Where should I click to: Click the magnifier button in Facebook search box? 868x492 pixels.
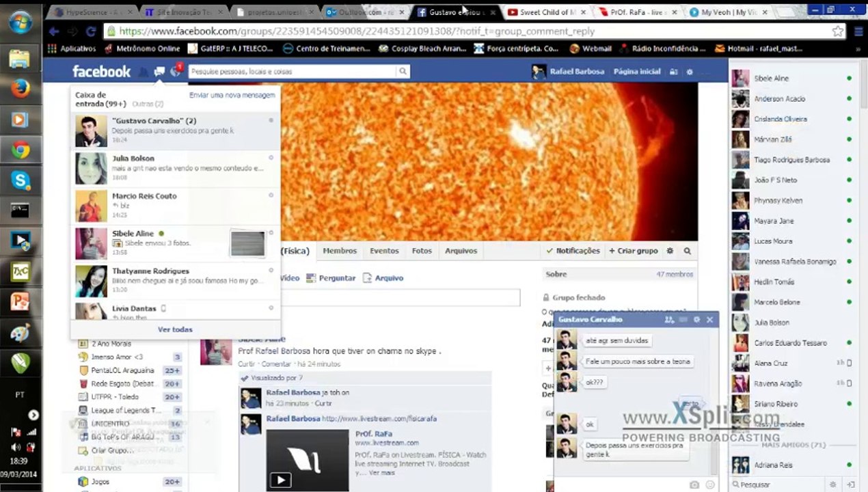pos(403,71)
